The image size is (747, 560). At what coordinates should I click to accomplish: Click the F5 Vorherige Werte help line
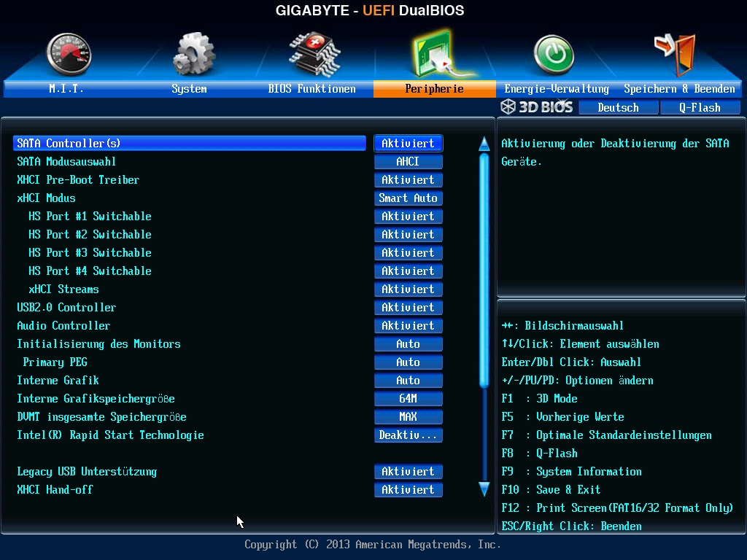tap(562, 416)
